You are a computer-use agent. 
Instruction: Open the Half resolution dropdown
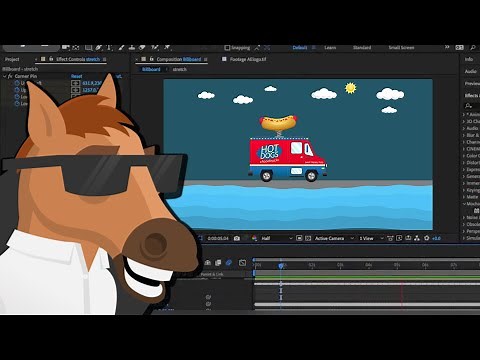pos(277,238)
